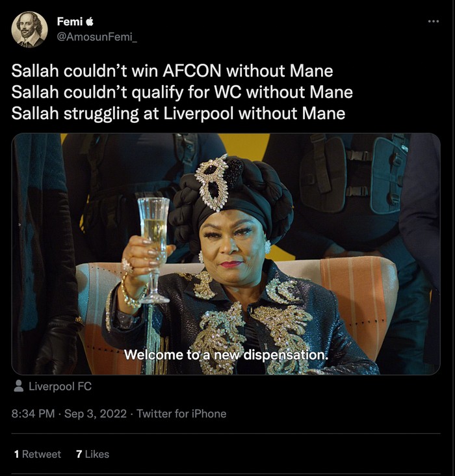Open the tweet's more options ellipsis
Viewport: 455px width, 476px height.
point(434,21)
